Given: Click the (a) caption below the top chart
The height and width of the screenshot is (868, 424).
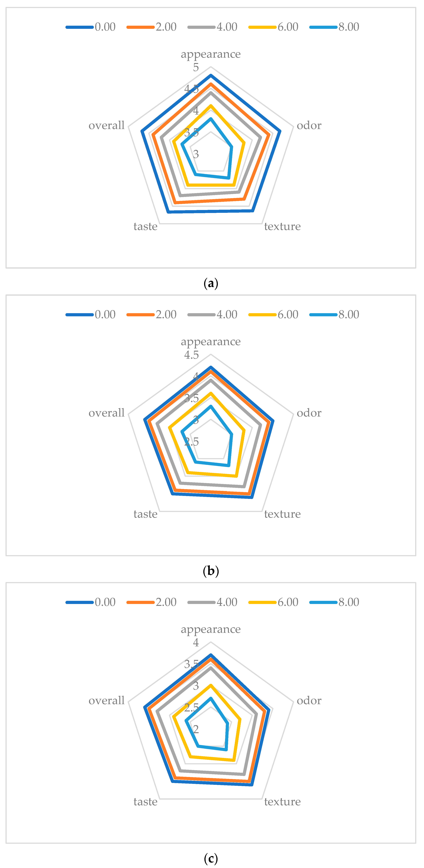Looking at the screenshot, I should (211, 283).
